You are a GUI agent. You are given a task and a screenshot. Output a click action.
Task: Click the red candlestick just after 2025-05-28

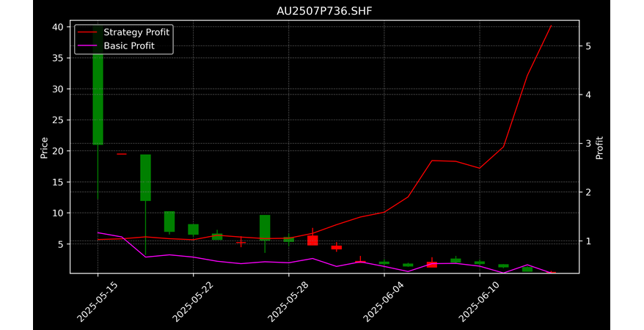[x=312, y=241]
